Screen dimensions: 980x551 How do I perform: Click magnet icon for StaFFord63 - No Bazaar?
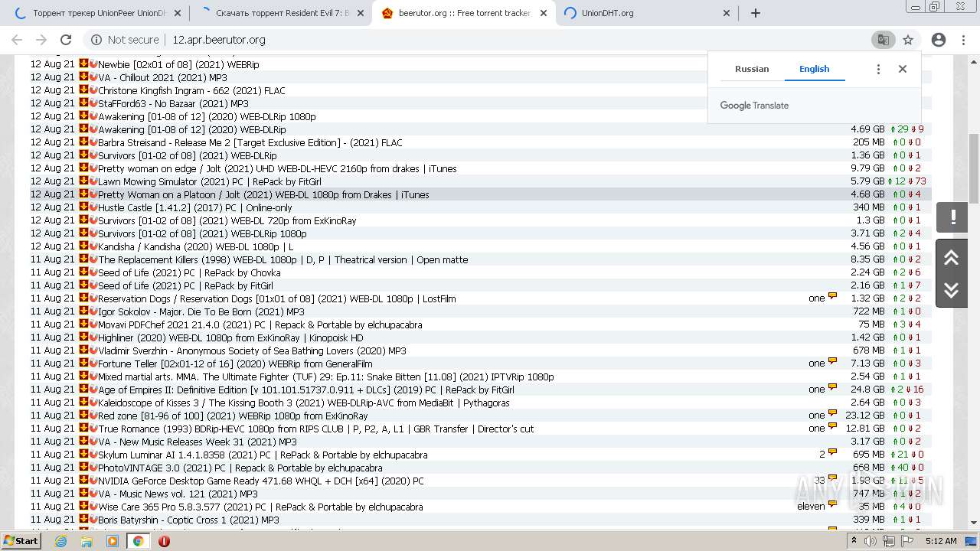(93, 103)
